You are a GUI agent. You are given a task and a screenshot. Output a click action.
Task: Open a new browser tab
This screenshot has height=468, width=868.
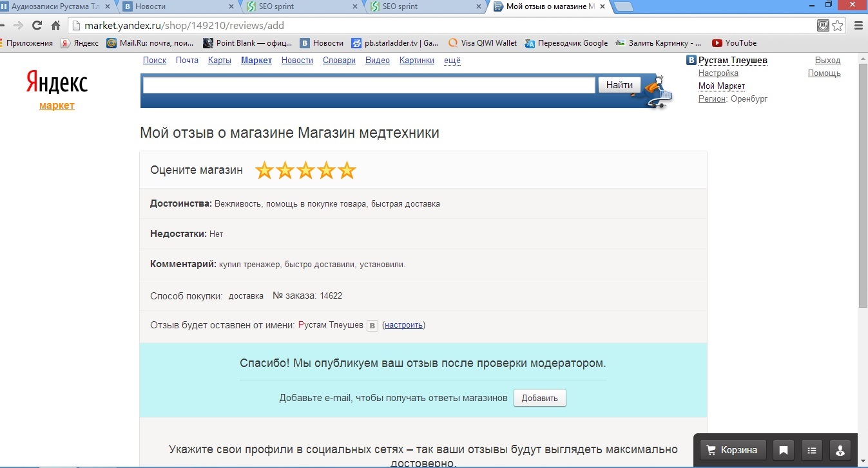[x=623, y=6]
